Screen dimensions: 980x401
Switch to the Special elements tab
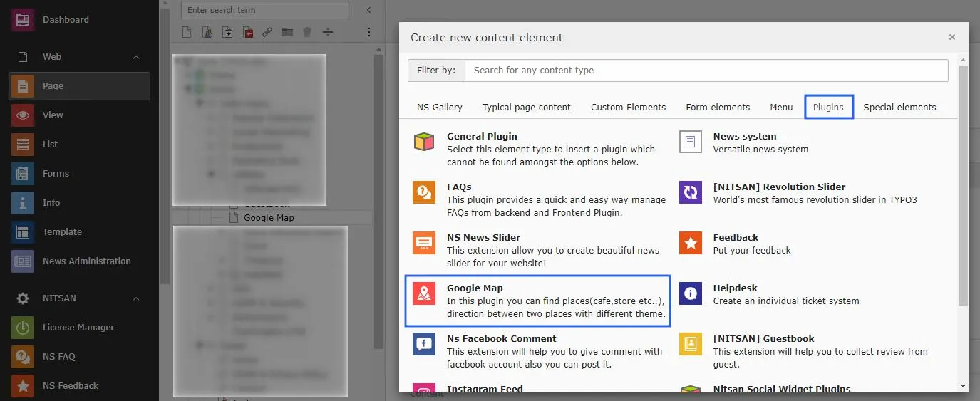(899, 107)
